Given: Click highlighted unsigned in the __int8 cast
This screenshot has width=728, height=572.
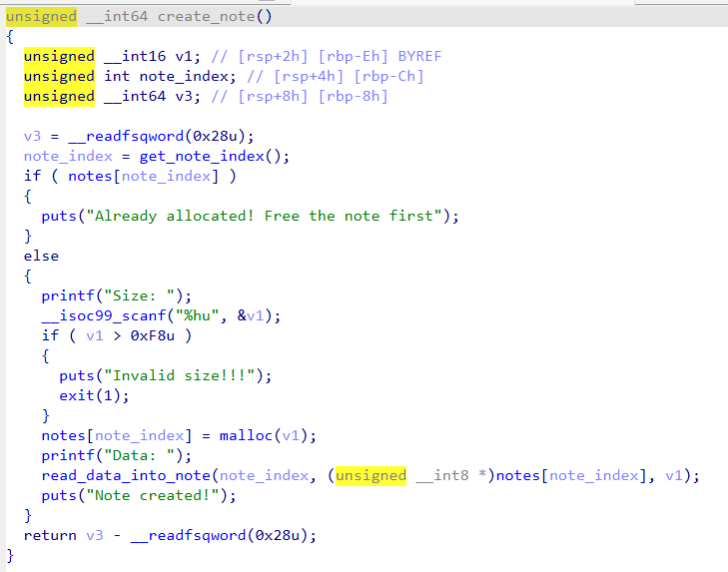Looking at the screenshot, I should (x=370, y=475).
